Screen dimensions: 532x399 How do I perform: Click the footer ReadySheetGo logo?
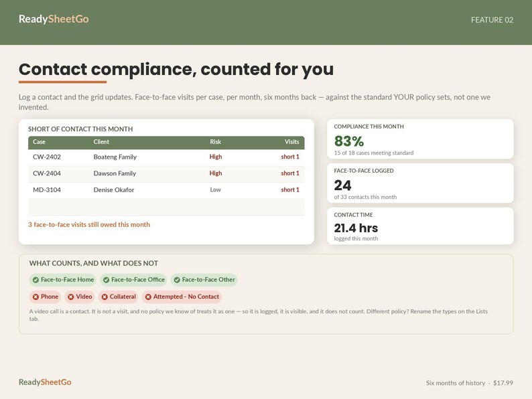tap(45, 382)
